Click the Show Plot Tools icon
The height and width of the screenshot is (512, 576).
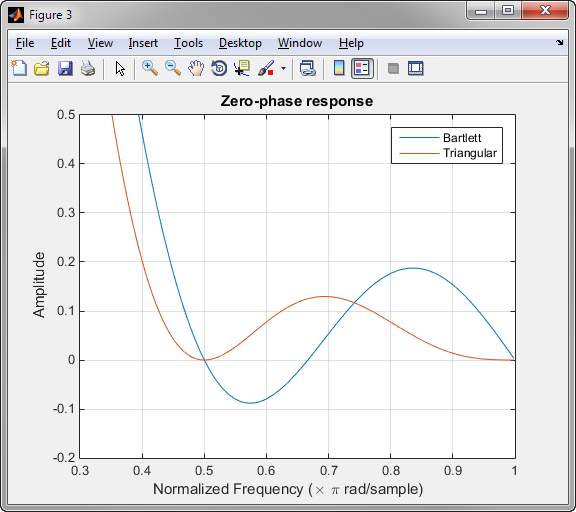tap(415, 68)
